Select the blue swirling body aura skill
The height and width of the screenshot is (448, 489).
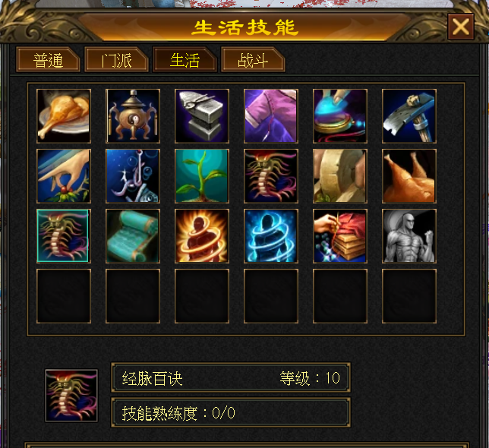pyautogui.click(x=271, y=236)
